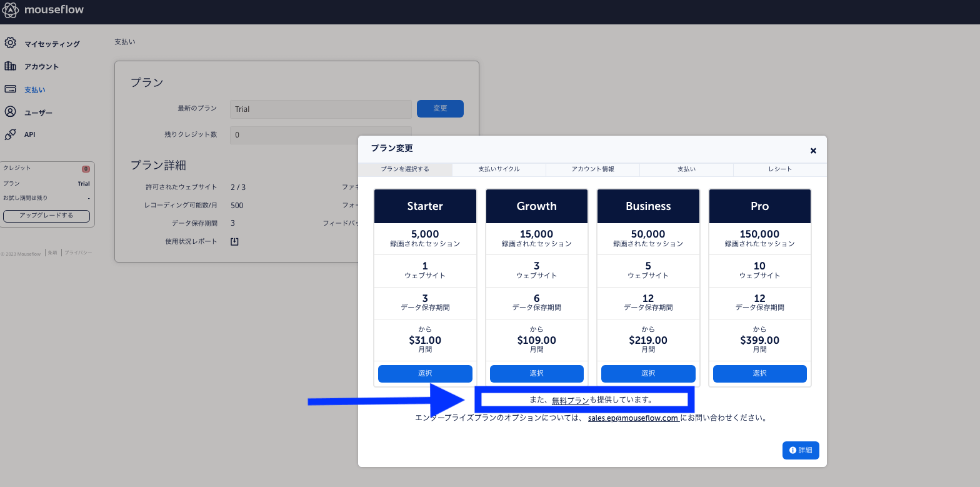Click the red credit count badge
Screen dimensions: 980x487
pos(86,169)
